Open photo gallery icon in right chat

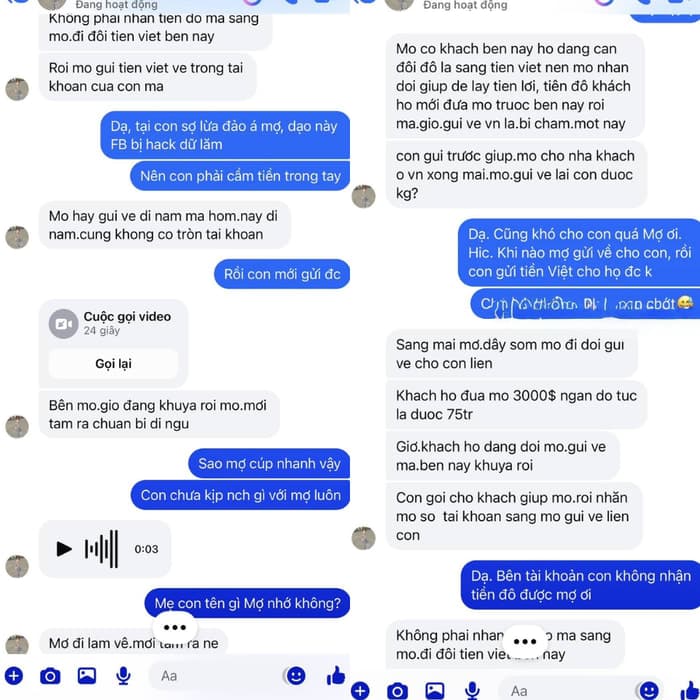coord(434,691)
